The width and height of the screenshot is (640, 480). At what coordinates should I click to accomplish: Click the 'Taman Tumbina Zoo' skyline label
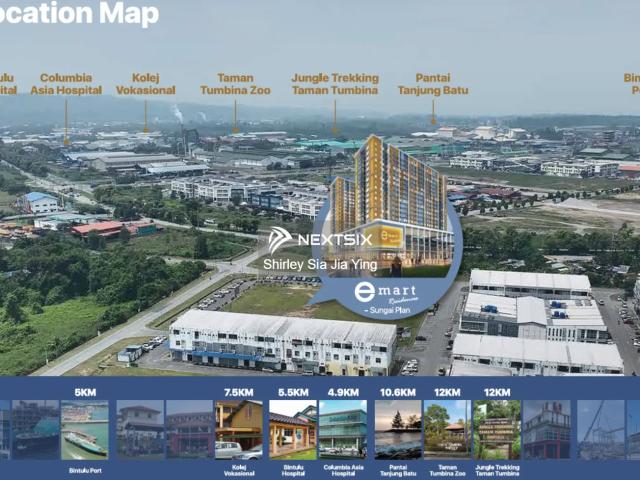point(235,84)
